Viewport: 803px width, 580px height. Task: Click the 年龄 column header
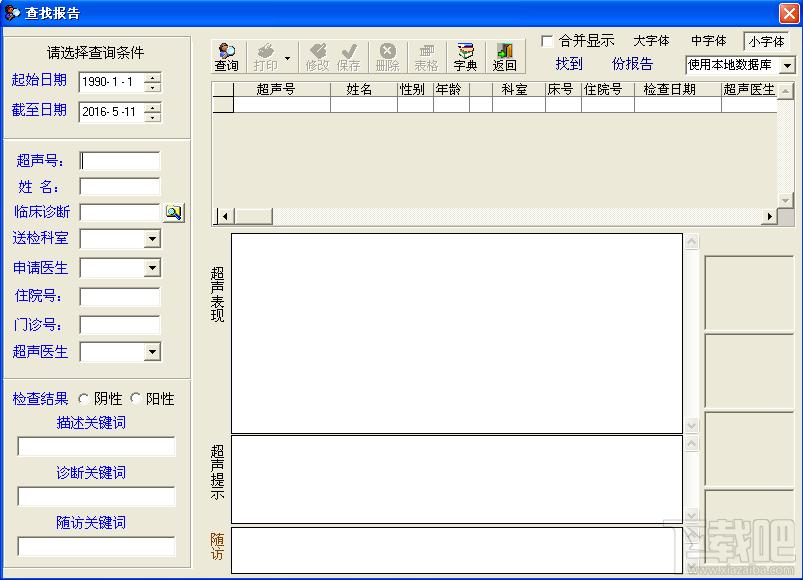(451, 89)
